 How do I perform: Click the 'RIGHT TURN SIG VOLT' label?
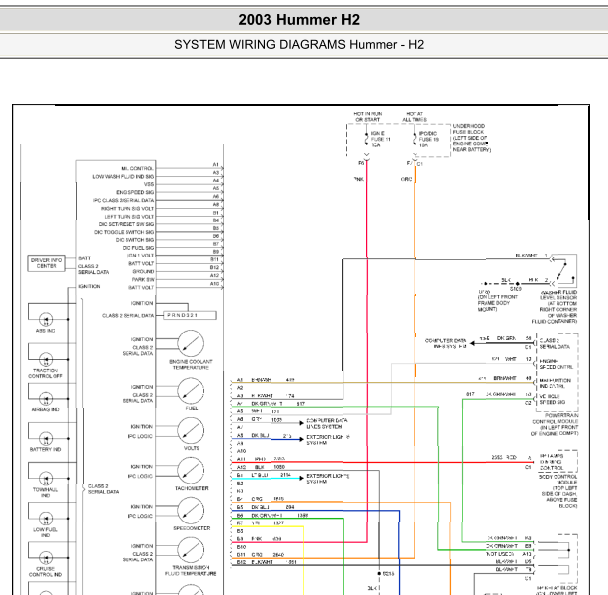point(127,209)
